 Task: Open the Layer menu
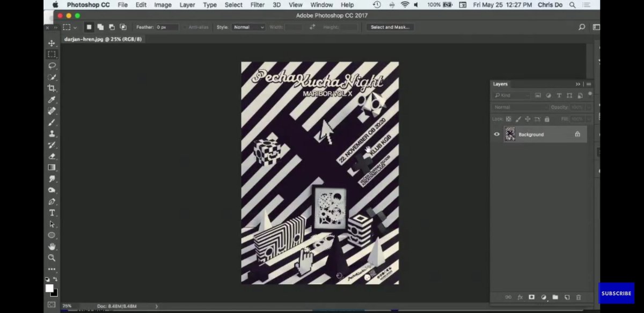(x=187, y=5)
